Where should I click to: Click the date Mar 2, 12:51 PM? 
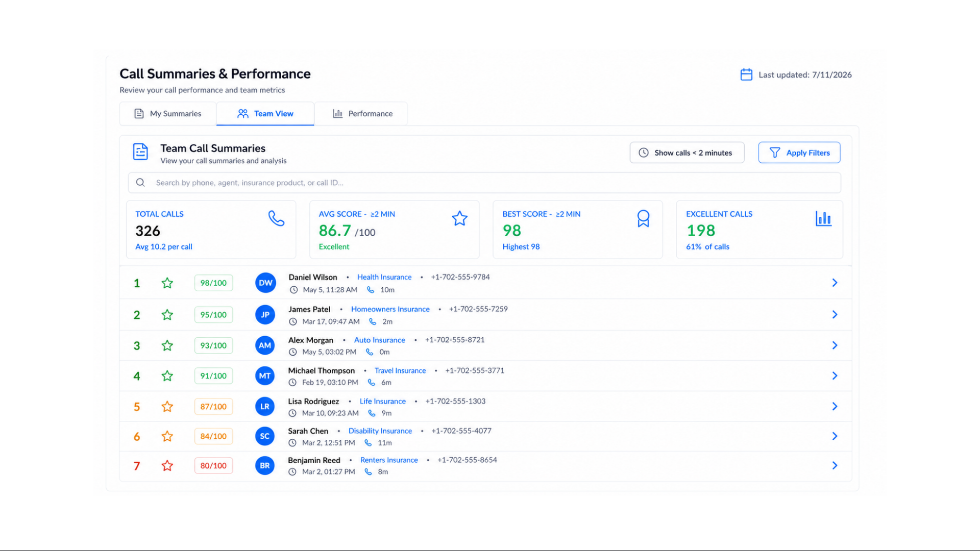click(329, 443)
